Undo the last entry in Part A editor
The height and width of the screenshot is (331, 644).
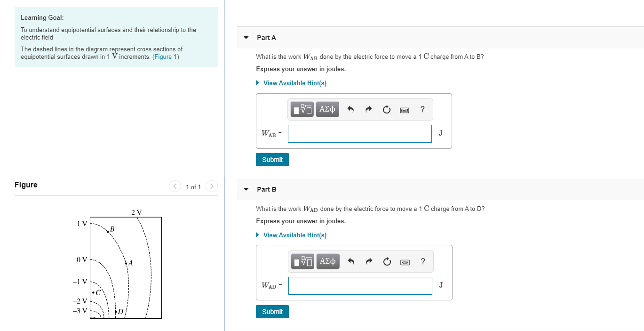[x=350, y=109]
